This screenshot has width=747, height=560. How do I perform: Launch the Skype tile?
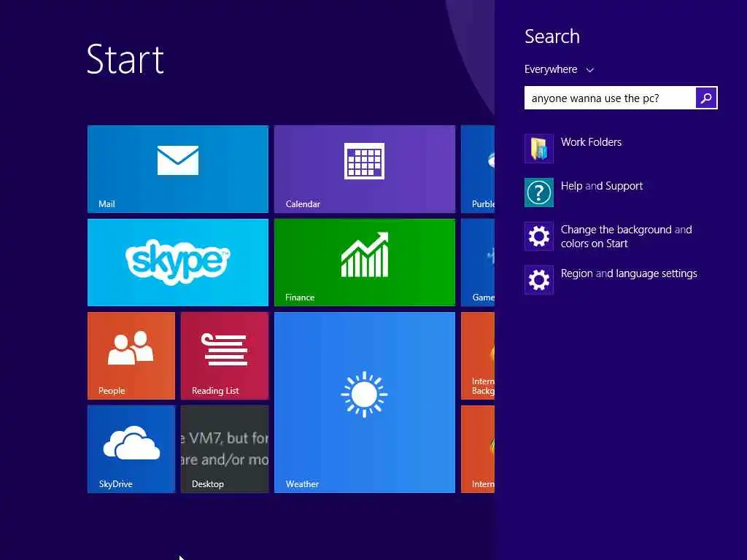coord(178,262)
